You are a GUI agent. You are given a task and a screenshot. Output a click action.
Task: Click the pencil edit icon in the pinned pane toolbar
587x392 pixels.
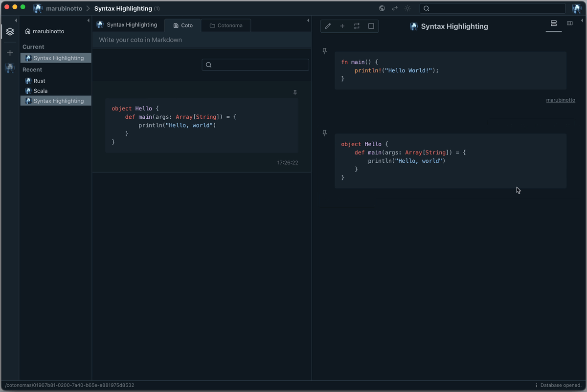[328, 26]
